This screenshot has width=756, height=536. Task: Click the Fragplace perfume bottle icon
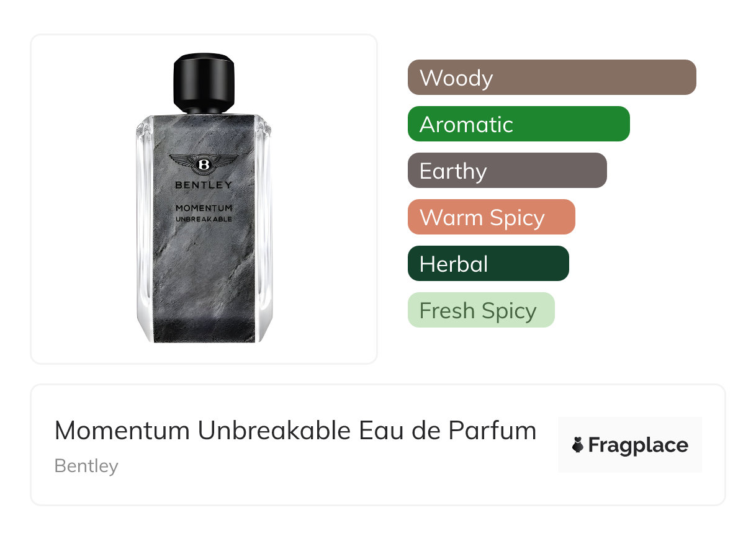[578, 445]
